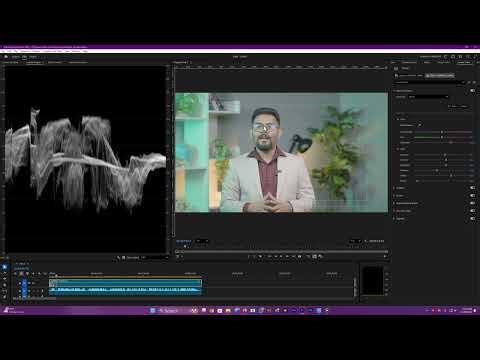Switch to the Effect Controls tab
The width and height of the screenshot is (480, 360).
pos(55,62)
